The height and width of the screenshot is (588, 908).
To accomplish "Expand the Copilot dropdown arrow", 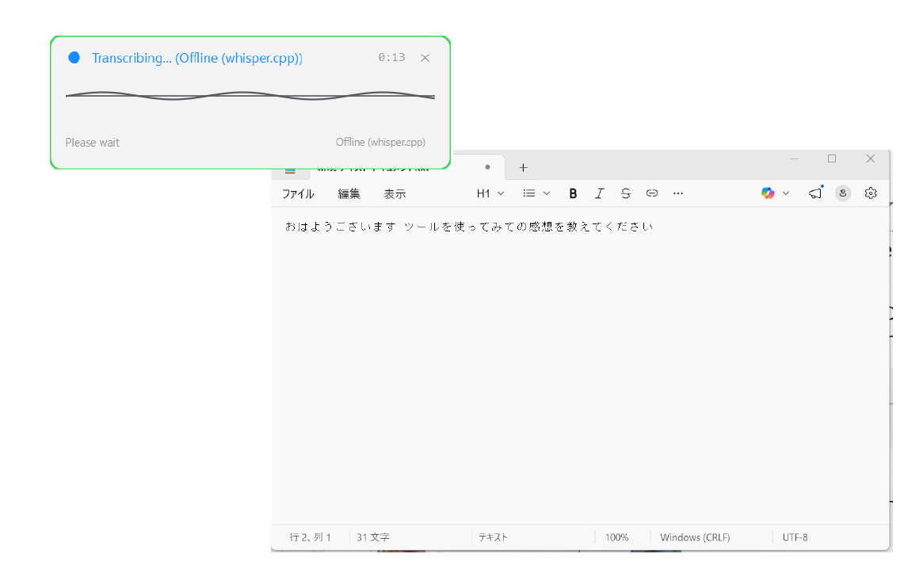I will point(786,193).
